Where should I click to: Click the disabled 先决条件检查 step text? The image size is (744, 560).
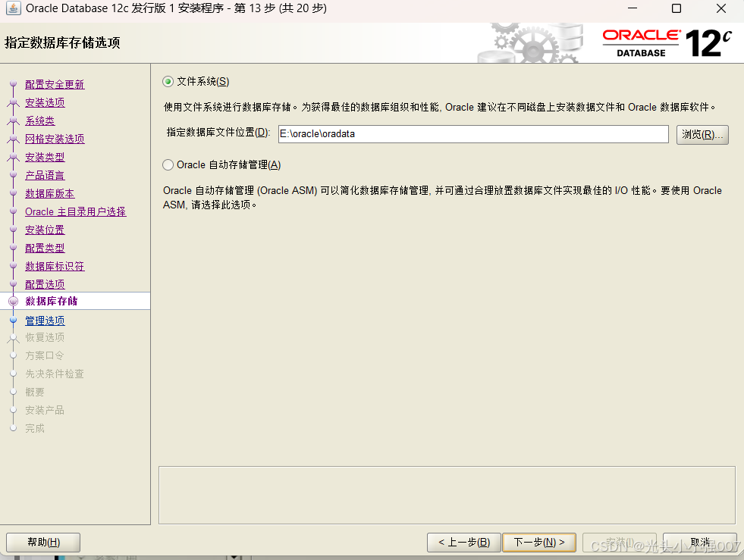click(x=55, y=374)
